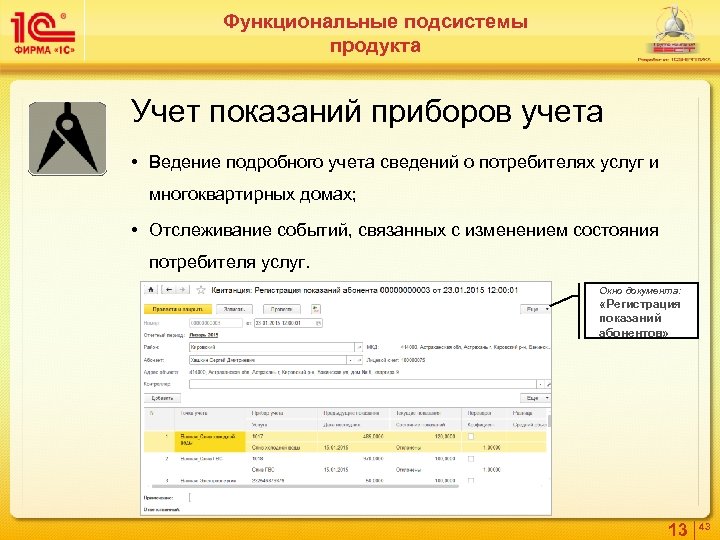Viewport: 720px width, 540px height.
Task: Open the reporting period link Январь 2015
Action: point(204,335)
